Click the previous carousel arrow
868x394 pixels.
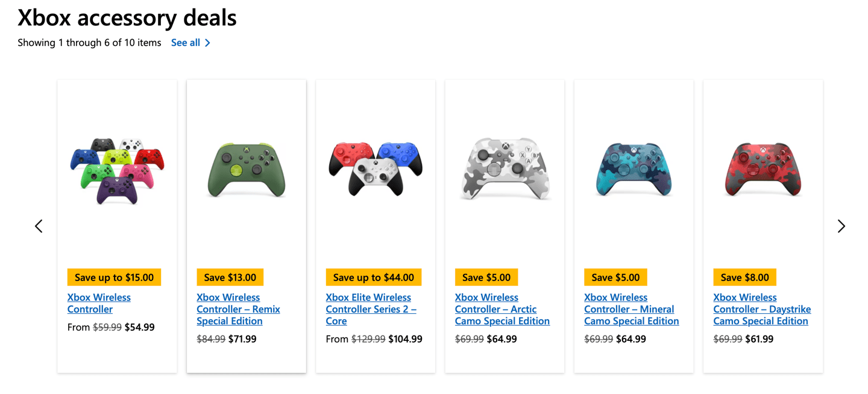[x=39, y=226]
